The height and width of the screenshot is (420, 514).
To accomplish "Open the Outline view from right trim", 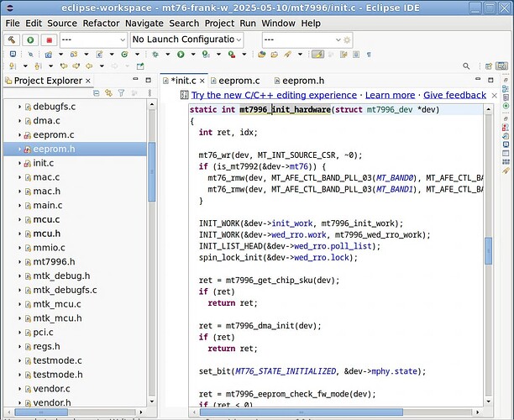I will [x=506, y=89].
